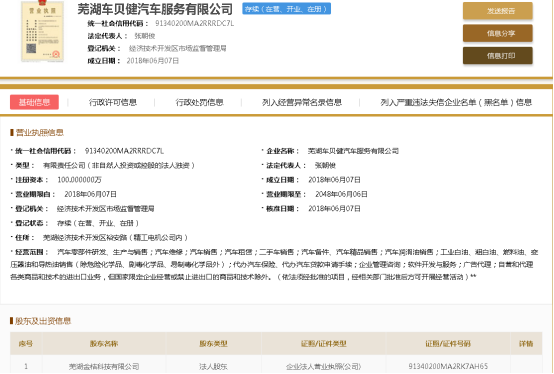The image size is (554, 374).
Task: Click the 详情 column header
Action: [526, 343]
